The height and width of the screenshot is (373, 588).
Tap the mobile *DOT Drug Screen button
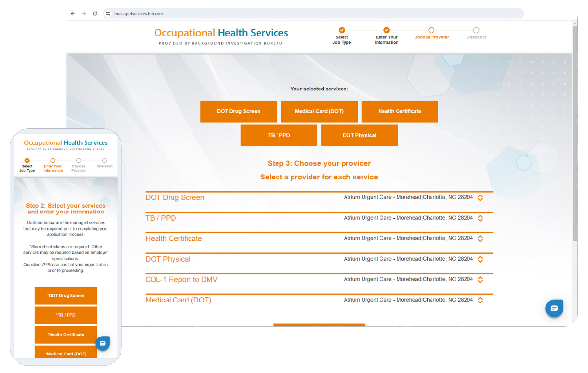click(66, 296)
